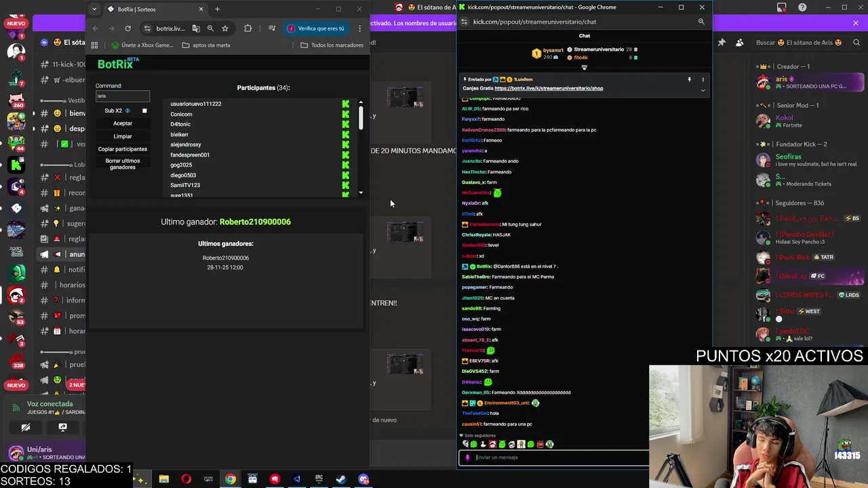Open the botrix.live shop link in chat
This screenshot has height=488, width=868.
click(549, 88)
